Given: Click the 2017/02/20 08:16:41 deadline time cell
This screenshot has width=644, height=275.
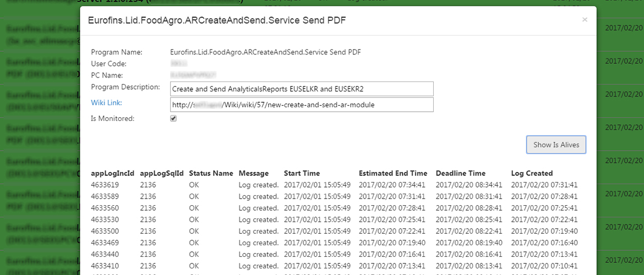Looking at the screenshot, I should pos(469,254).
